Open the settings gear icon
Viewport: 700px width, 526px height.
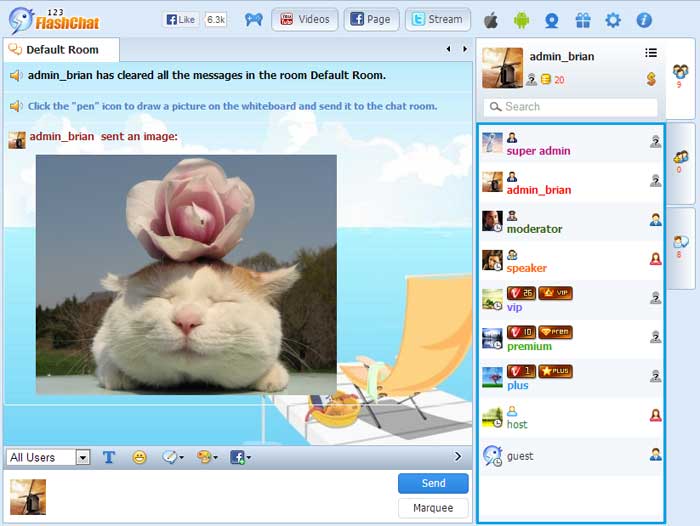(613, 20)
